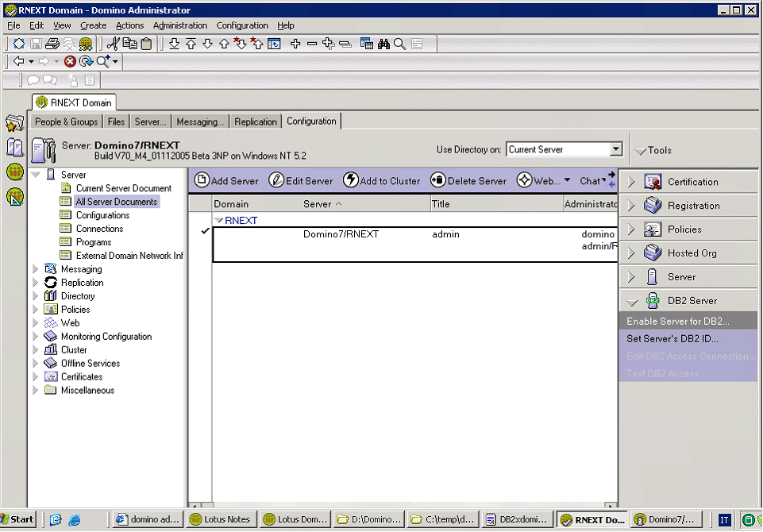763x532 pixels.
Task: Switch to Lotus Notes taskbar window
Action: click(222, 519)
